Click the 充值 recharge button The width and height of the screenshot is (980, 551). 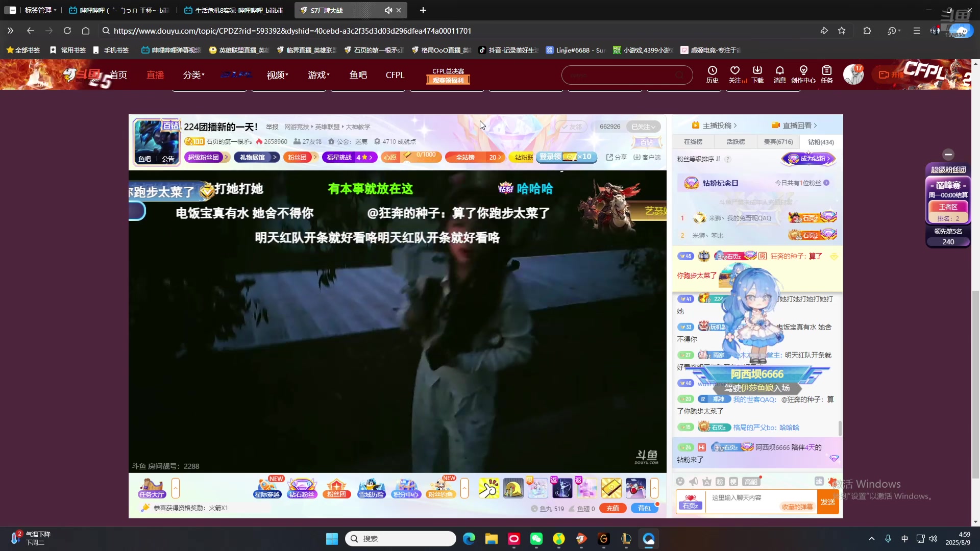coord(613,508)
